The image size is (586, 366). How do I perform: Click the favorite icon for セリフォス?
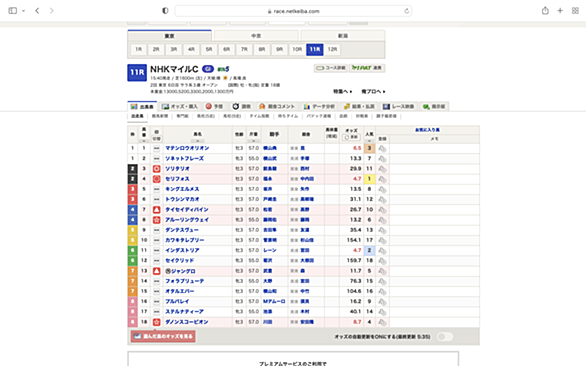tap(382, 179)
